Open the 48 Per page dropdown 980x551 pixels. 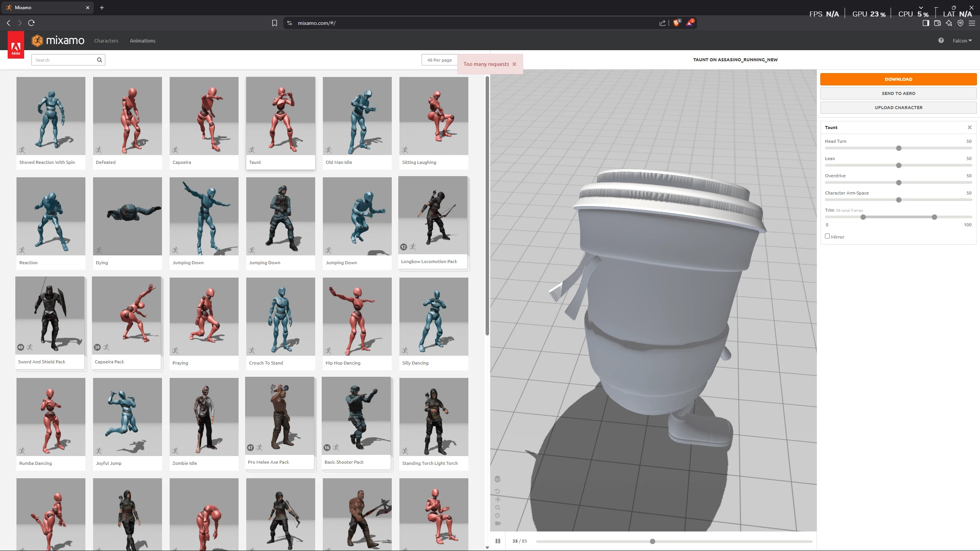pyautogui.click(x=439, y=60)
